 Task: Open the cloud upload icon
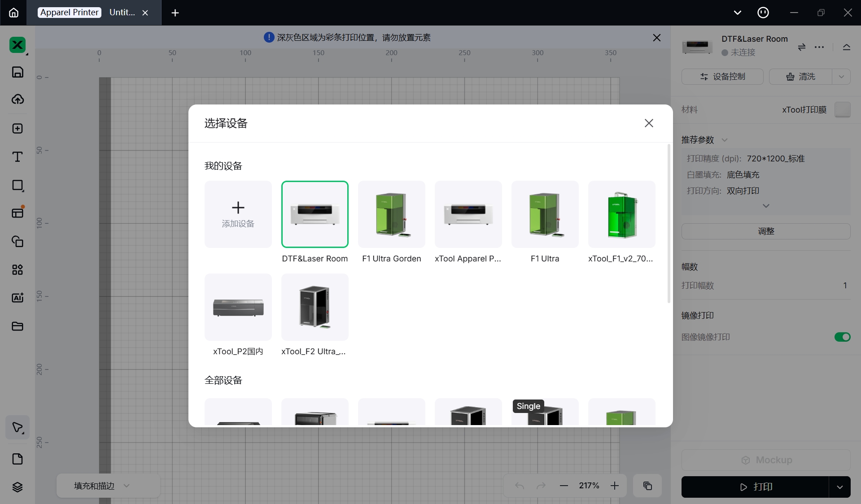point(17,100)
